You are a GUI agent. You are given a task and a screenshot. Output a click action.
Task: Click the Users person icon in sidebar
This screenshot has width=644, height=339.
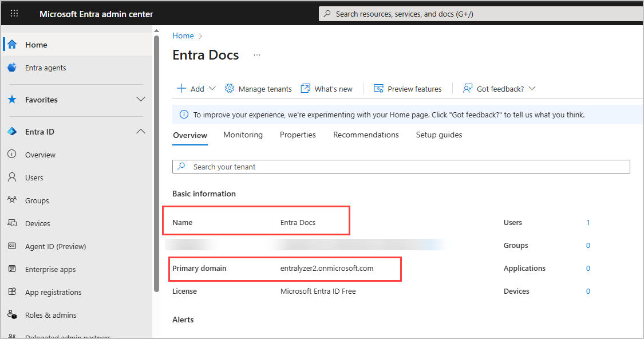(12, 178)
